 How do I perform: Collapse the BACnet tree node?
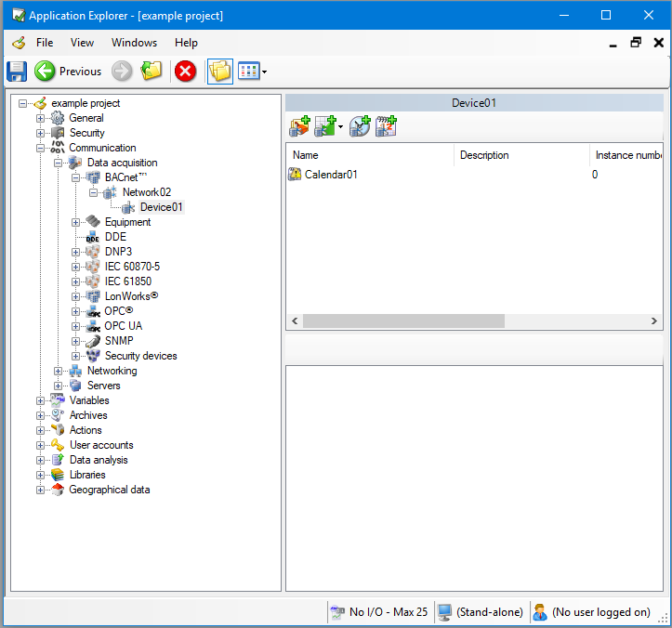76,177
